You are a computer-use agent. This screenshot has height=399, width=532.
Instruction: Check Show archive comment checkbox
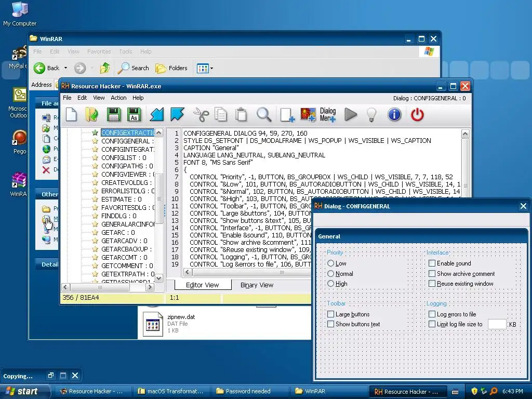tap(432, 273)
